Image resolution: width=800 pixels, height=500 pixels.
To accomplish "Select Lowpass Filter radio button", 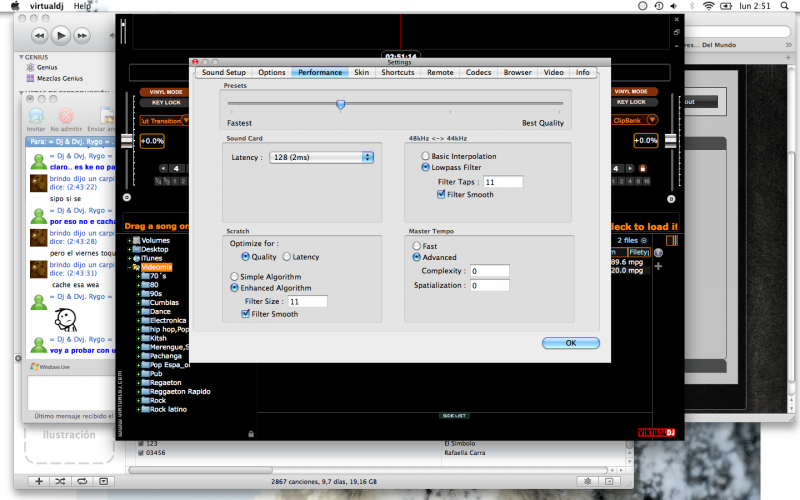I will 425,167.
